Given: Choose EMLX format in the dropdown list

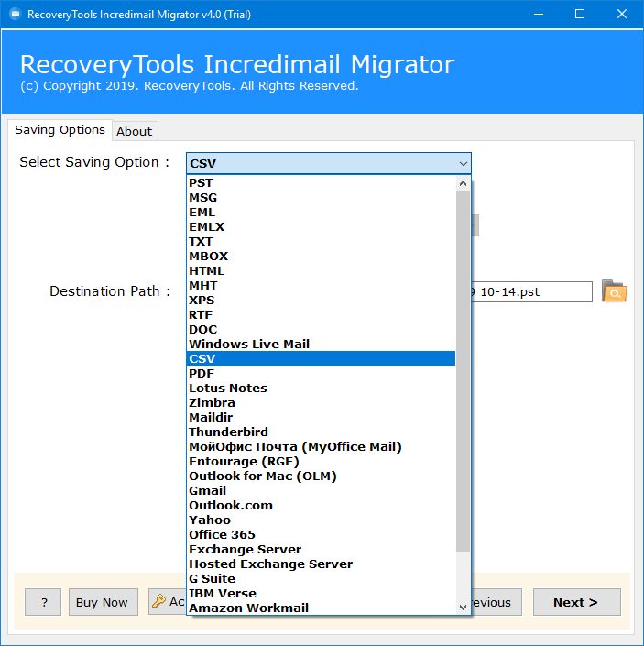Looking at the screenshot, I should click(321, 226).
